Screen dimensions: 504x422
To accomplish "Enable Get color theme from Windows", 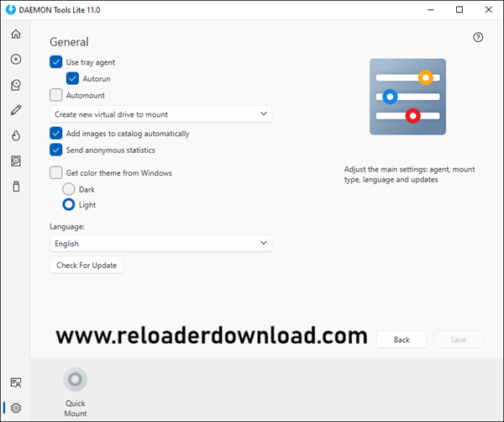I will (x=56, y=172).
